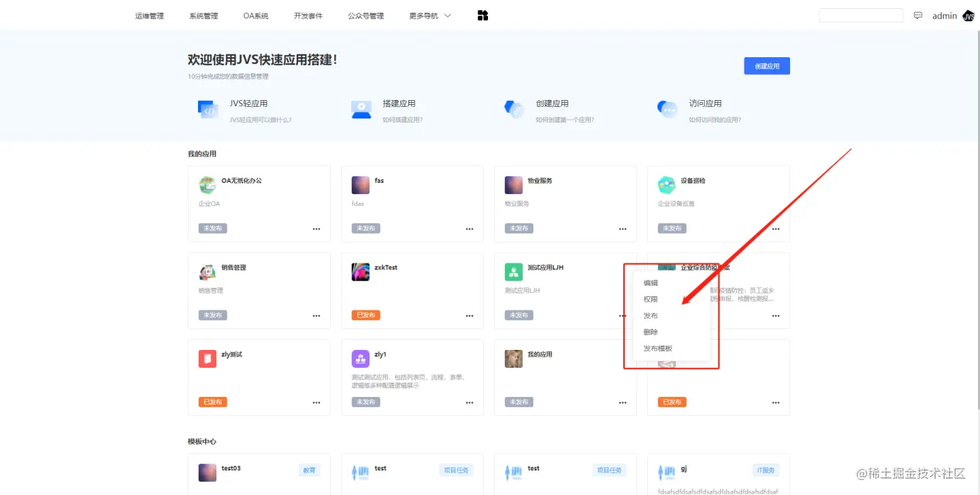Open more options for 企业综合防疫 card
The width and height of the screenshot is (980, 495).
pyautogui.click(x=776, y=316)
